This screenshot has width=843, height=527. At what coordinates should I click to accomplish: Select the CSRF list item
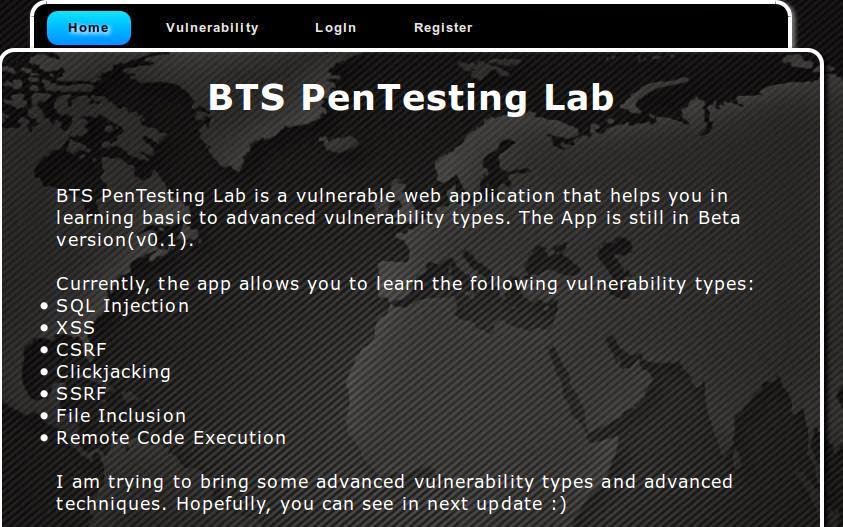[x=81, y=350]
